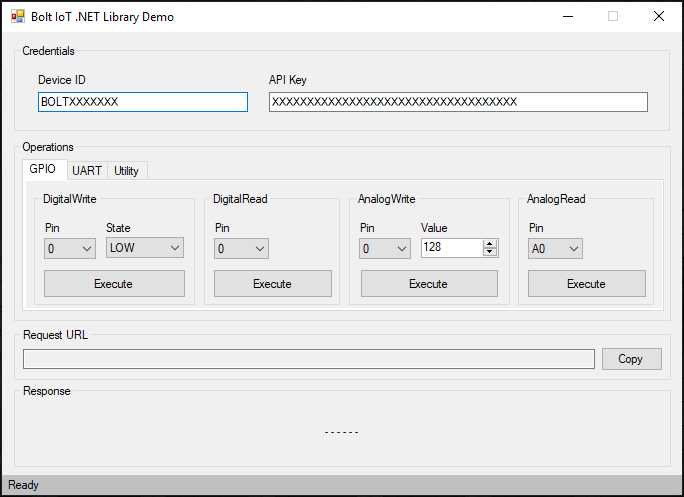Close the Bolt IoT demo window

(x=659, y=17)
